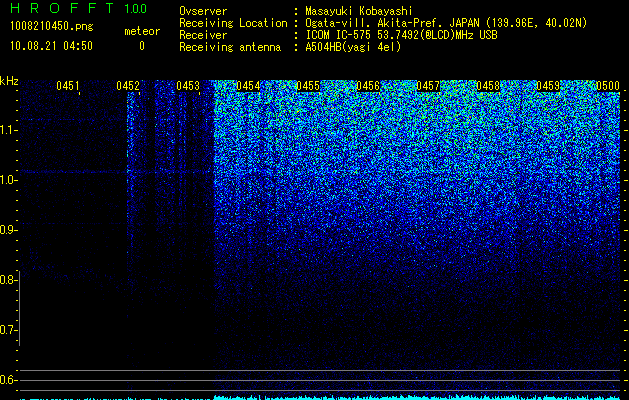Screen dimensions: 629x400
Task: Click observer name Masayuki Kobayashi
Action: tap(359, 11)
